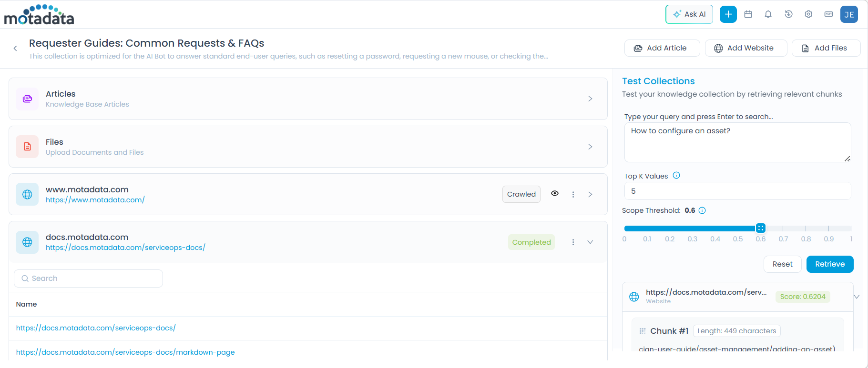Expand the retrieved result with Score 0.6204

click(856, 297)
